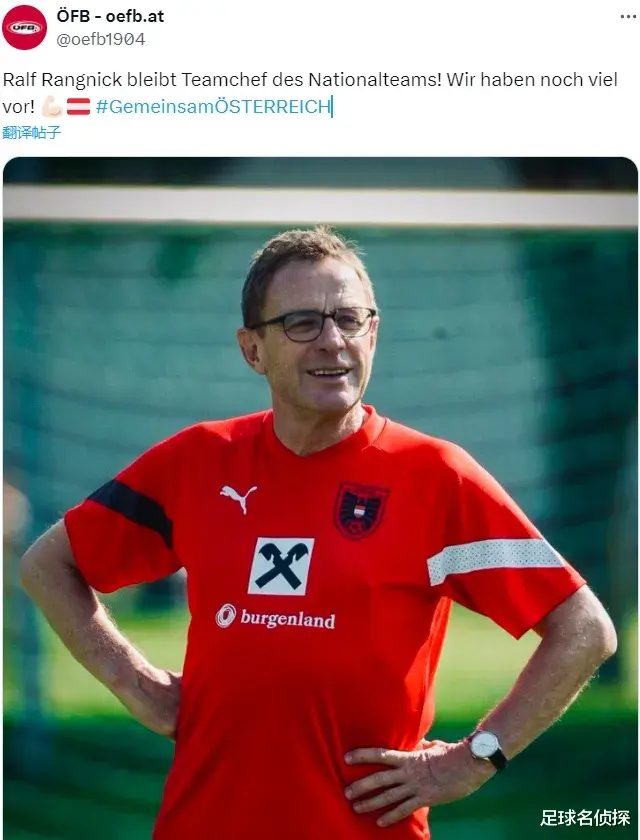Open the @oefb1904 handle
This screenshot has width=640, height=840.
point(101,39)
